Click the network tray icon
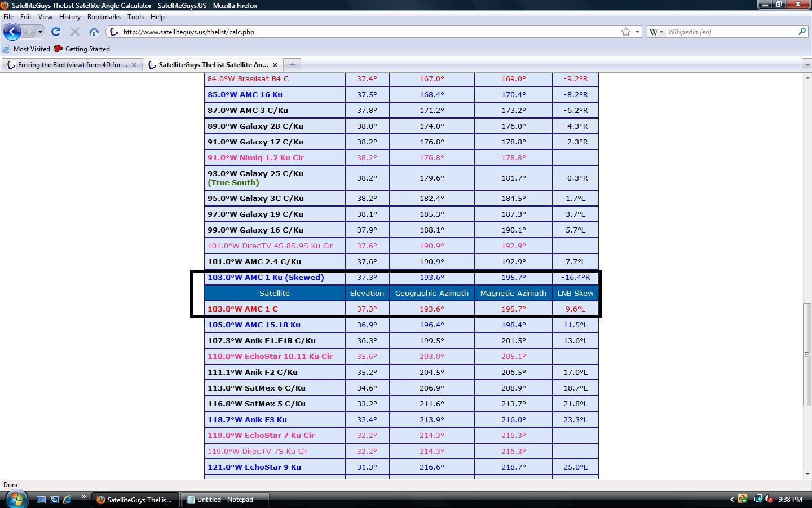Screen dimensions: 812x508 pyautogui.click(x=758, y=499)
